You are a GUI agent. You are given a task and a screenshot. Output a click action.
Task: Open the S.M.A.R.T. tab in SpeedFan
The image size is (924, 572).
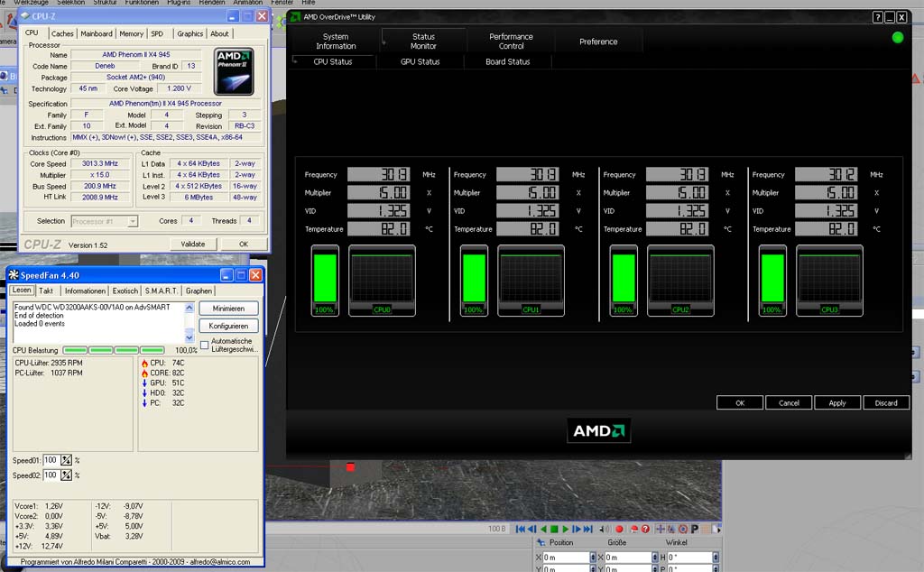click(161, 291)
